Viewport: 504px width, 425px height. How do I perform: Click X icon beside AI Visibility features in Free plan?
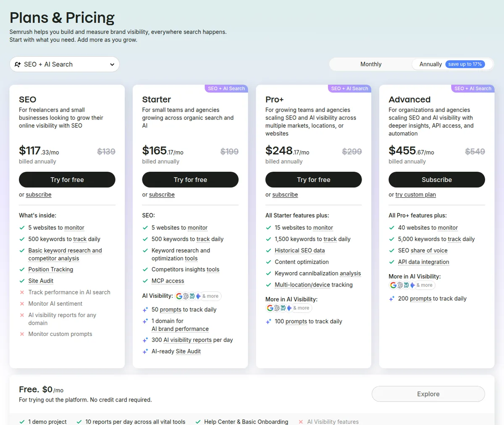pyautogui.click(x=301, y=422)
